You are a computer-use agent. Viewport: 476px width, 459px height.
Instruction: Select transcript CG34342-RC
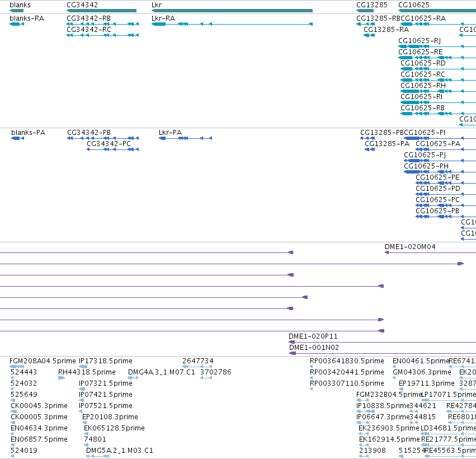coord(102,35)
